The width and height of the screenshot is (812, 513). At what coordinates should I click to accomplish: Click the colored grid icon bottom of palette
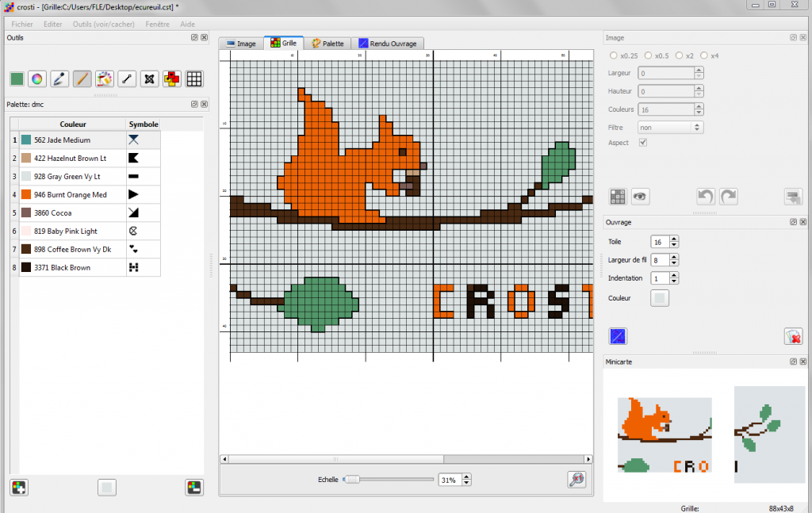[194, 488]
